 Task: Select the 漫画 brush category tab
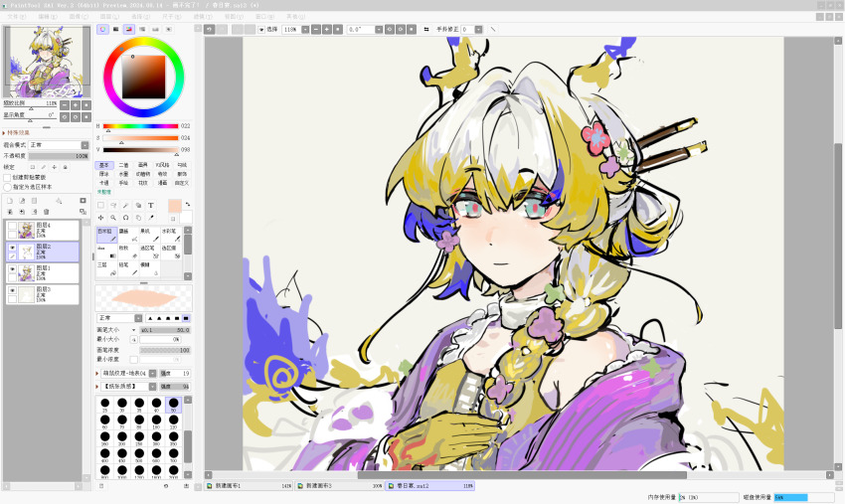point(162,183)
